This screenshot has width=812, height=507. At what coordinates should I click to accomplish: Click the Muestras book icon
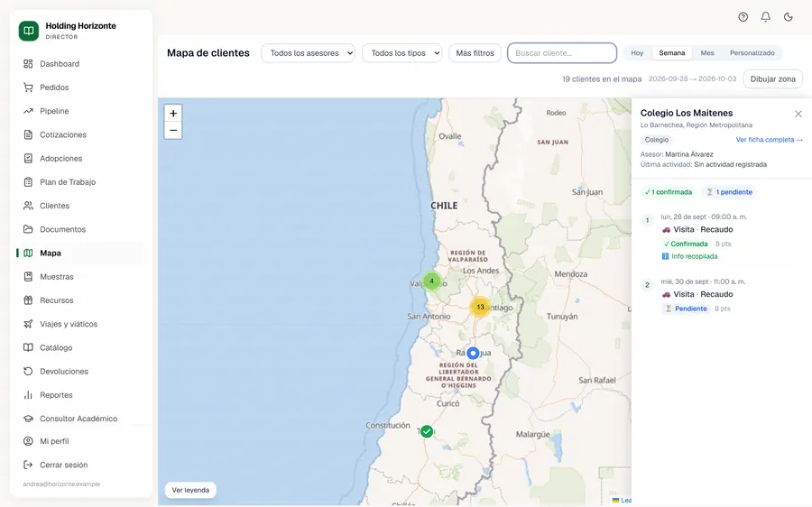pyautogui.click(x=28, y=277)
